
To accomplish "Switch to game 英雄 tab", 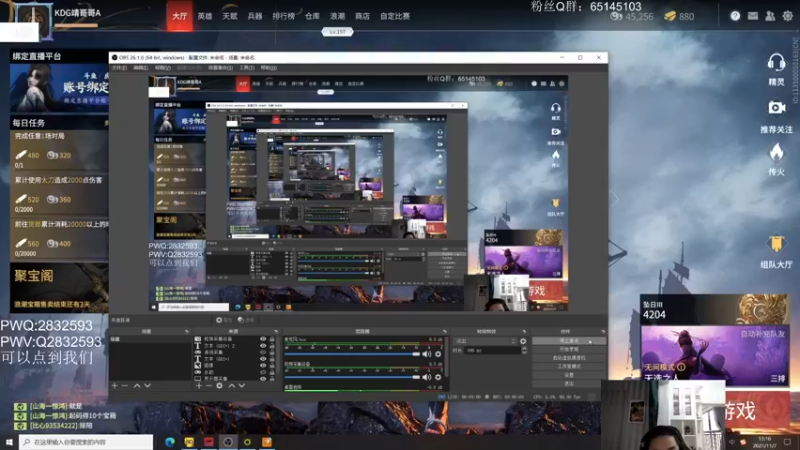I will tap(205, 16).
